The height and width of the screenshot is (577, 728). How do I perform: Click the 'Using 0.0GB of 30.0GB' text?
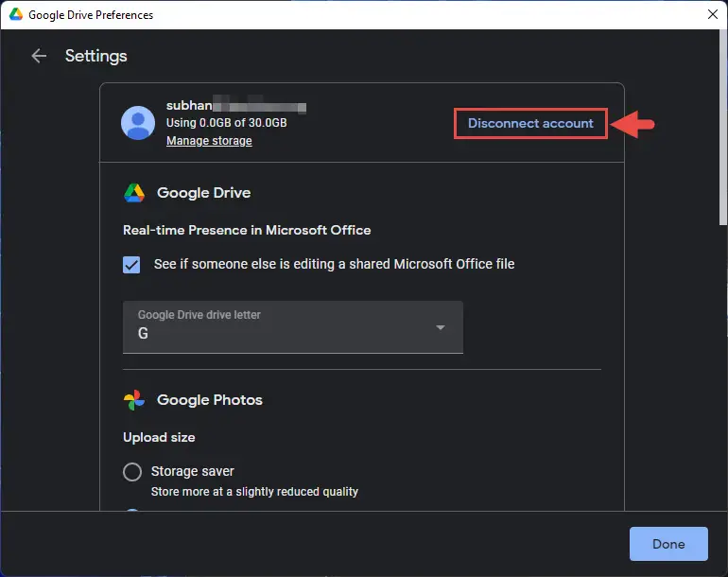point(227,123)
